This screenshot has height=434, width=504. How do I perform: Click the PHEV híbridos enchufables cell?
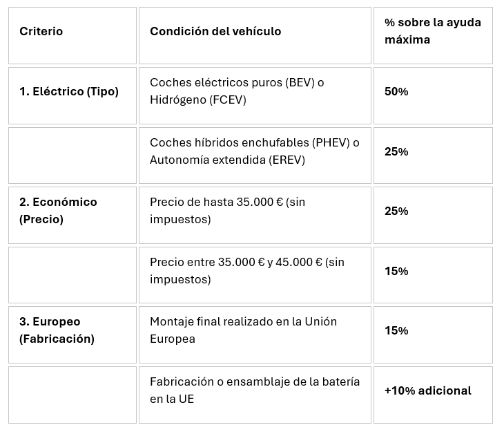[255, 155]
